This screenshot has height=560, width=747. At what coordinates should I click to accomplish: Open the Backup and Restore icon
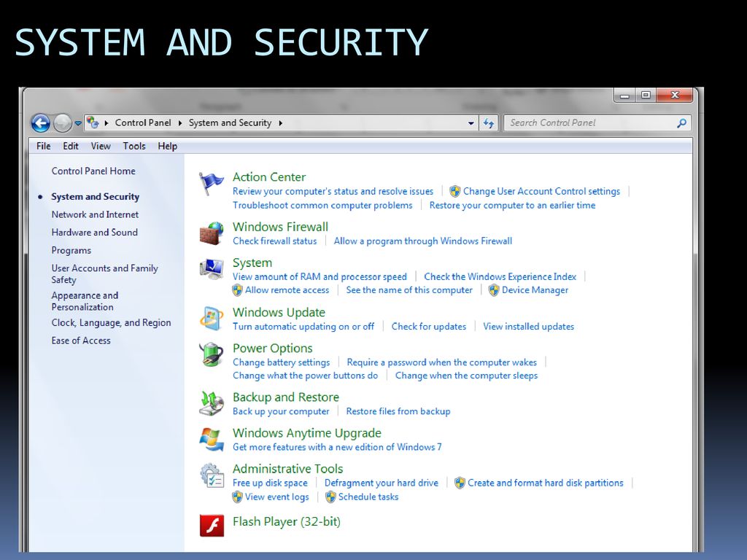(x=212, y=403)
